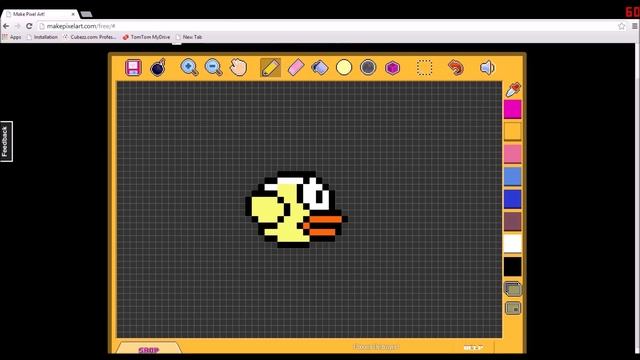Click the yellow circle color tool
This screenshot has width=640, height=360.
coord(344,67)
